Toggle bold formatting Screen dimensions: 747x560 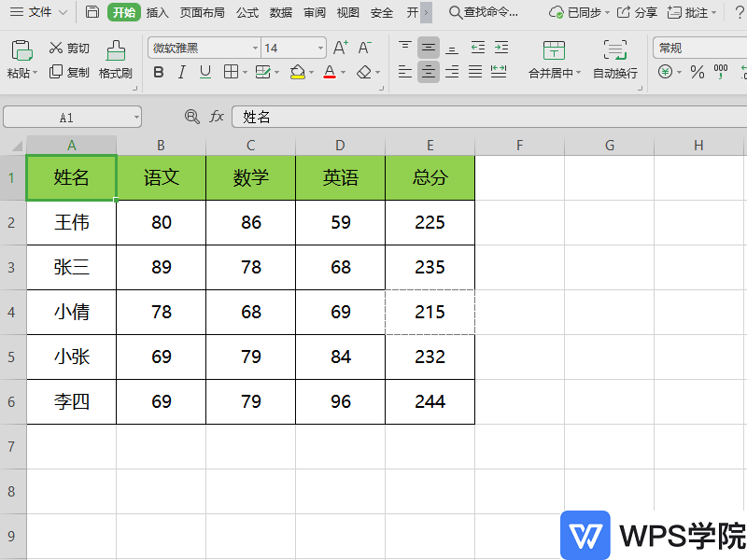click(158, 72)
